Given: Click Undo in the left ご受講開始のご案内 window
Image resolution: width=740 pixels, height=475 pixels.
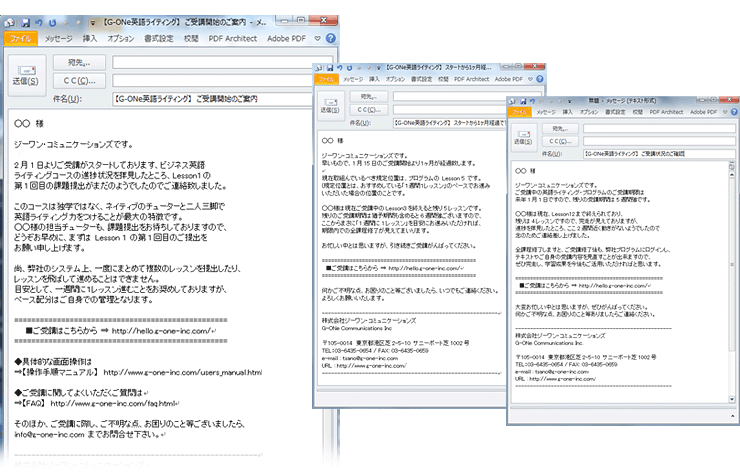Looking at the screenshot, I should [39, 22].
